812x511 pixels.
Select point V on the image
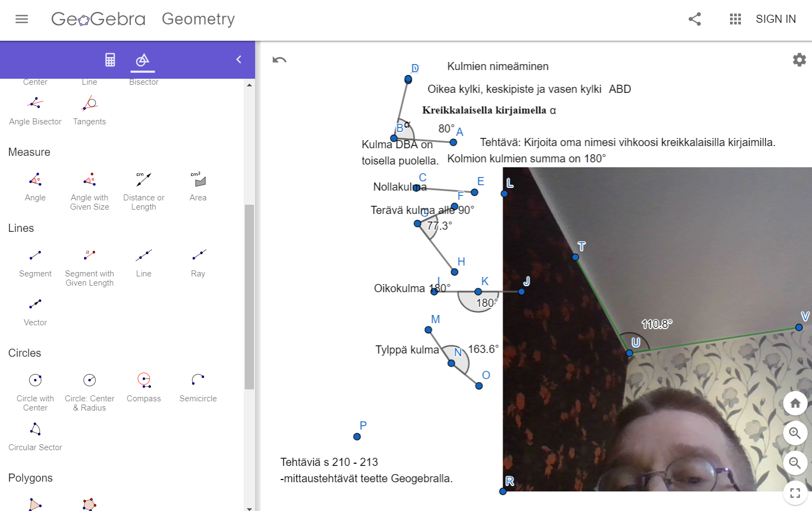pos(799,327)
